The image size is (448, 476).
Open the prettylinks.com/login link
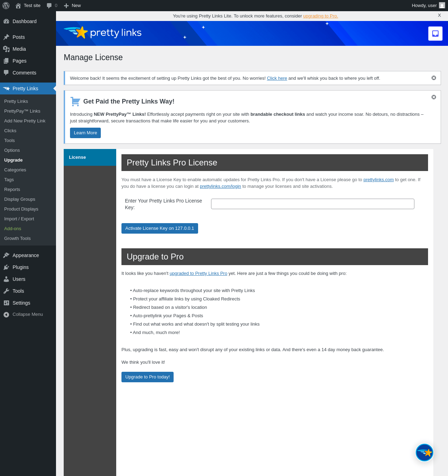pyautogui.click(x=220, y=186)
